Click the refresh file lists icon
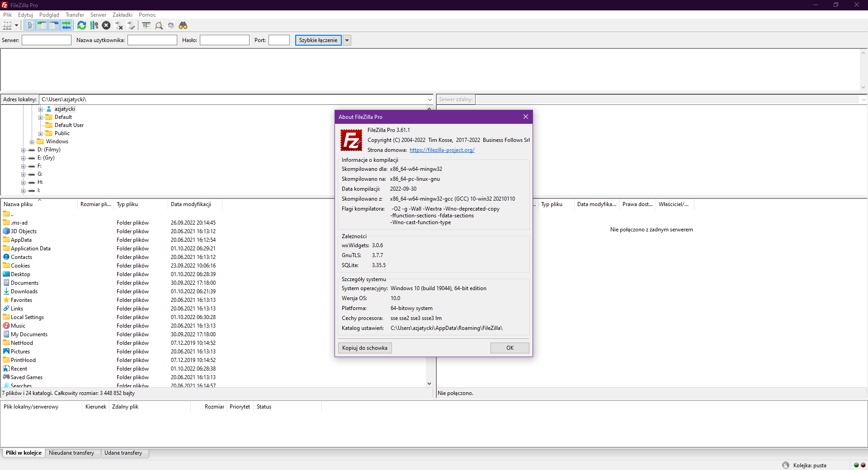 click(x=81, y=25)
